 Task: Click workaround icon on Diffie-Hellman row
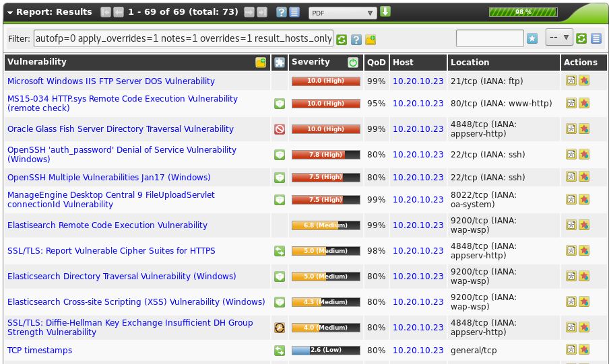280,328
